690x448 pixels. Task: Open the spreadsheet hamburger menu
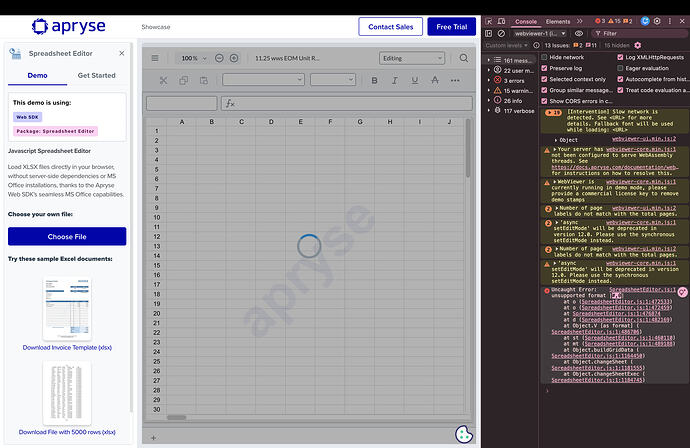155,58
